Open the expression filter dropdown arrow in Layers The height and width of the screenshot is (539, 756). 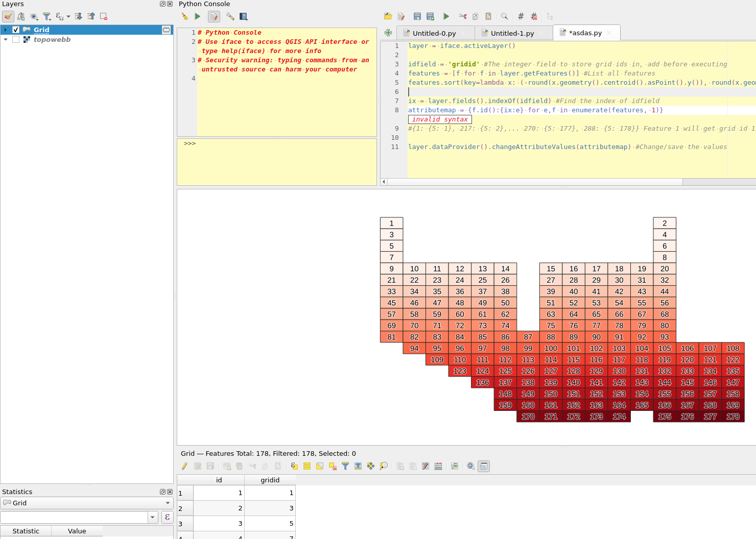(68, 16)
